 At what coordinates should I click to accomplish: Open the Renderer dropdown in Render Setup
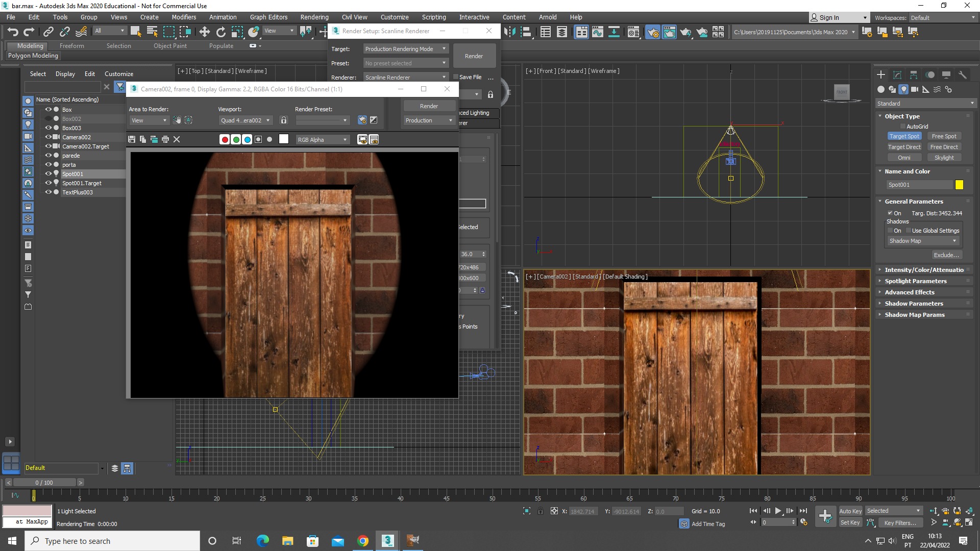404,78
